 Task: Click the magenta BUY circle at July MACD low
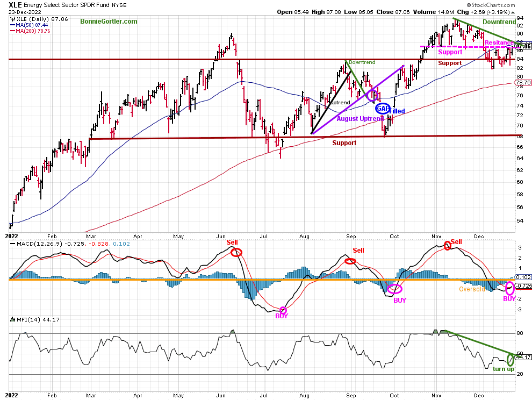pyautogui.click(x=283, y=310)
